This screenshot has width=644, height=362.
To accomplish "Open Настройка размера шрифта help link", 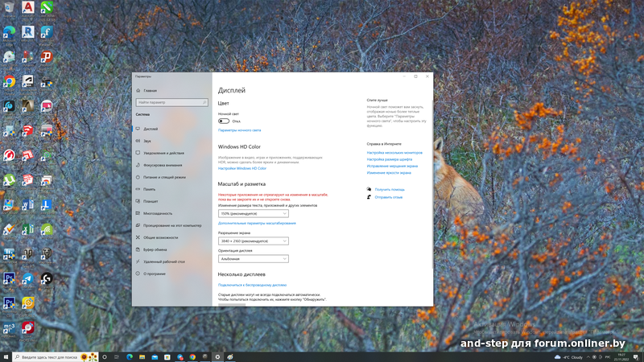I will tap(390, 159).
